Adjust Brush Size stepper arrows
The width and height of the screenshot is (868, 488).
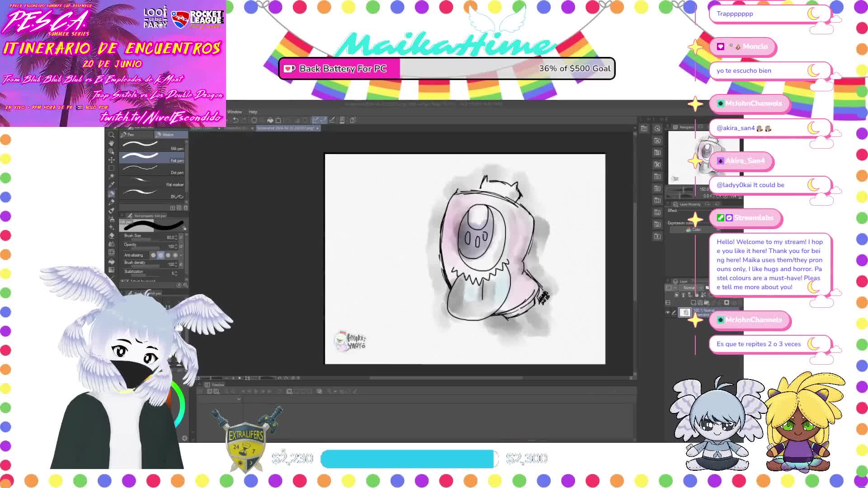click(176, 237)
